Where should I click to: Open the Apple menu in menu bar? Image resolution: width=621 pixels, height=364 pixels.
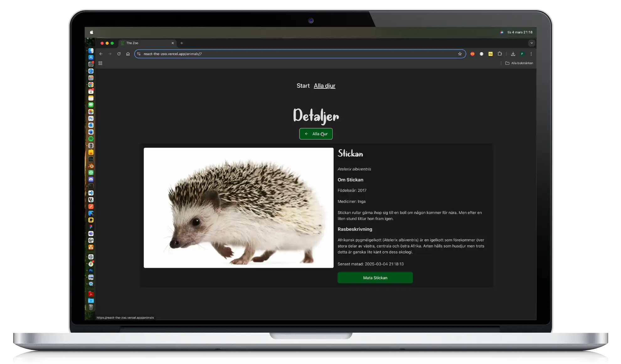pyautogui.click(x=92, y=32)
